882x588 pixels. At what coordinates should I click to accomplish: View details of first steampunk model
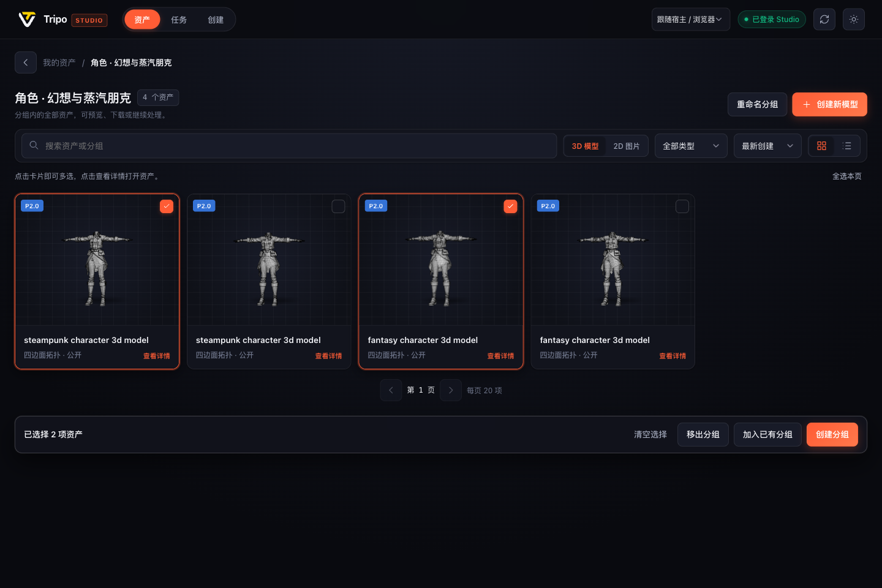(x=157, y=356)
